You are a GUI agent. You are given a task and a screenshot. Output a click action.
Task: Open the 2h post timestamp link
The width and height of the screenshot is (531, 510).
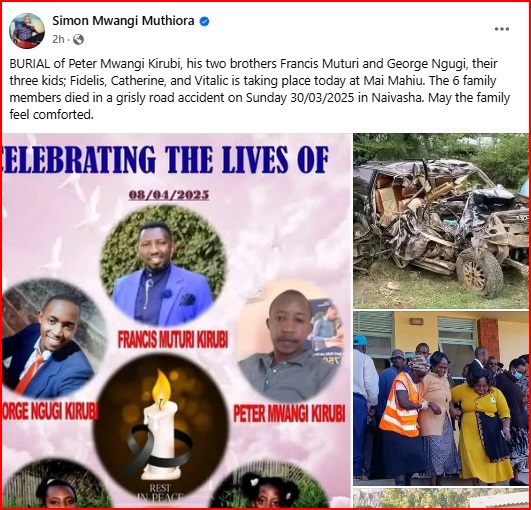click(58, 40)
